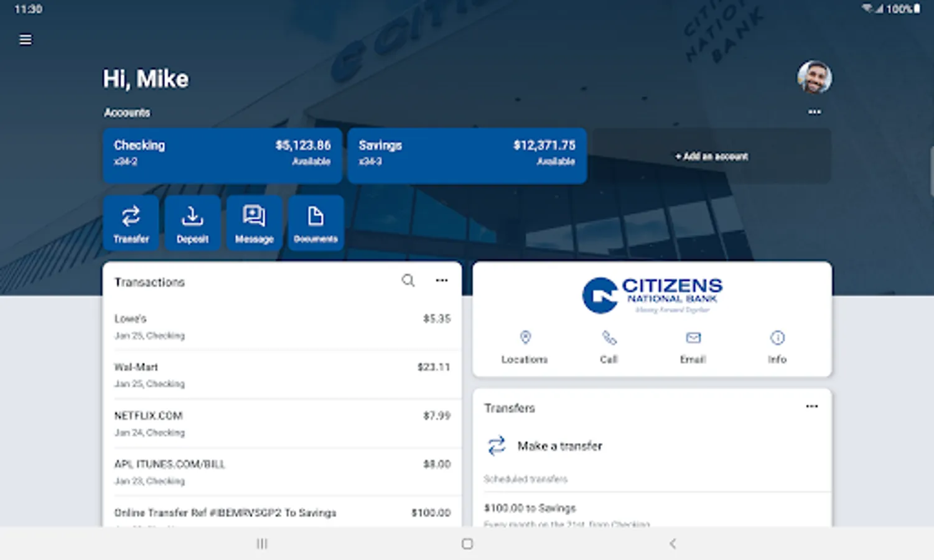Select the Checking account card
934x560 pixels.
tap(223, 156)
